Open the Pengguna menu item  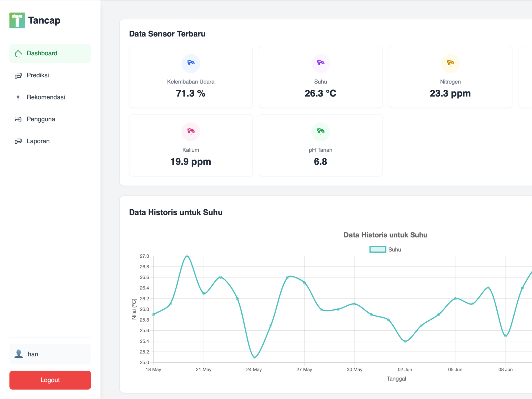click(x=50, y=119)
